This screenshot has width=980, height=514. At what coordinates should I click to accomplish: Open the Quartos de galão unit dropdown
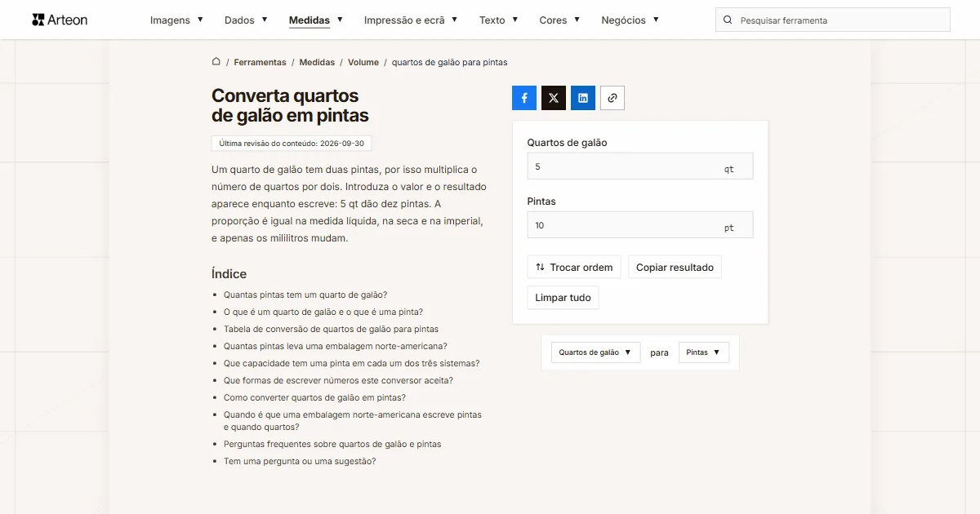[x=595, y=352]
